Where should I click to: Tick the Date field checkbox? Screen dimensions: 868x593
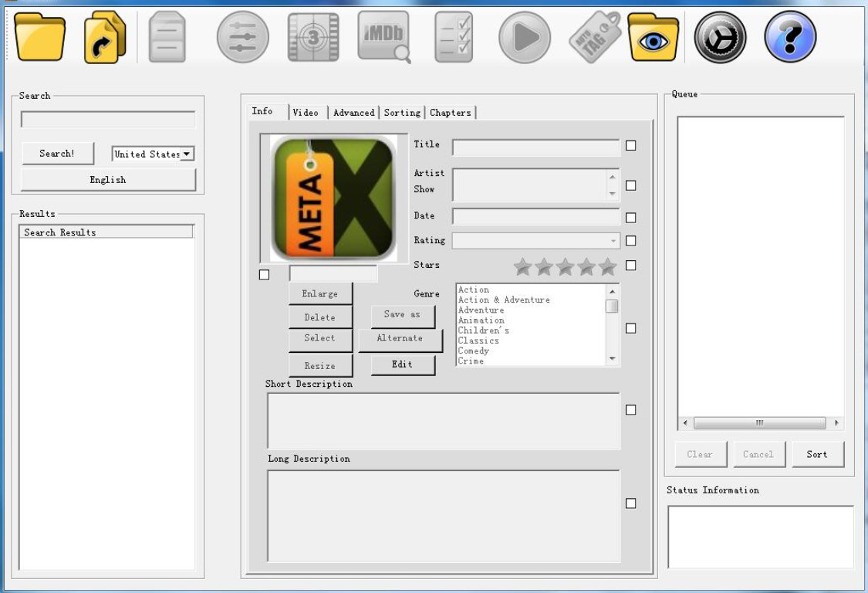[630, 217]
